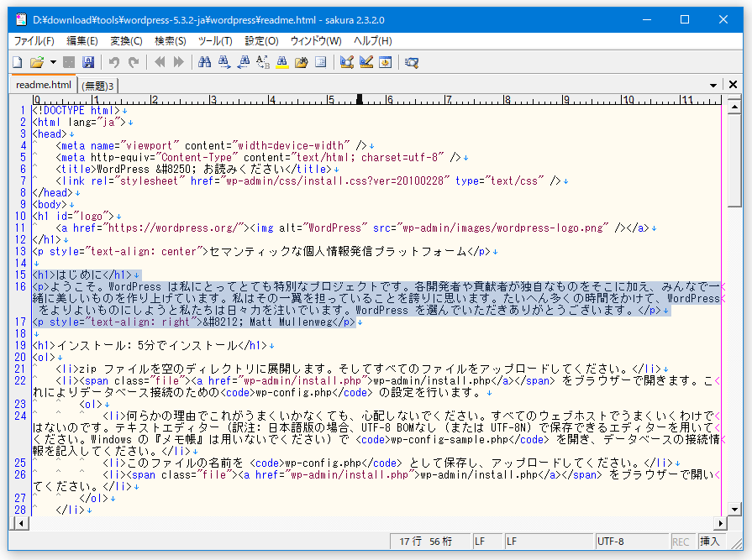Click the 'Matt Mullenweg' text on line 17
752x560 pixels.
[x=291, y=322]
